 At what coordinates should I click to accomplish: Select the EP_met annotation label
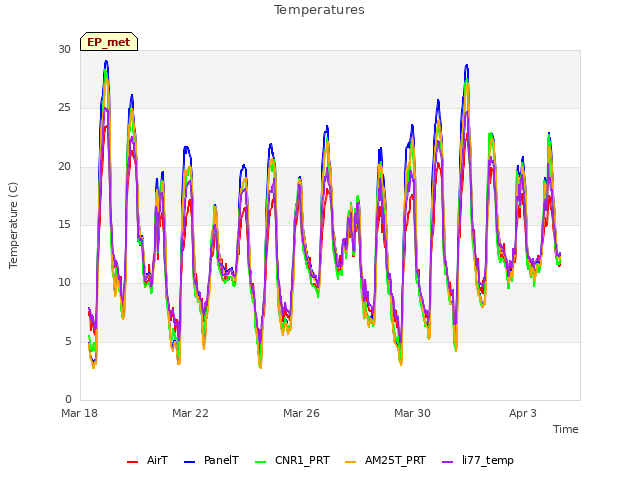(109, 42)
